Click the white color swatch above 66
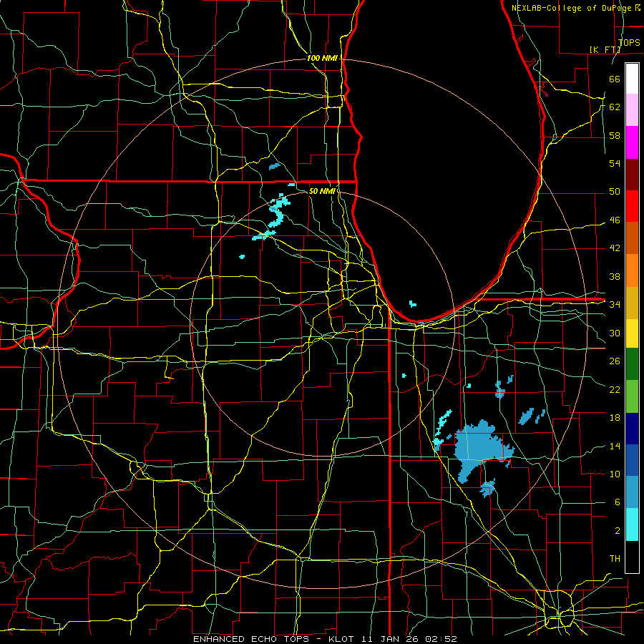 coord(632,79)
